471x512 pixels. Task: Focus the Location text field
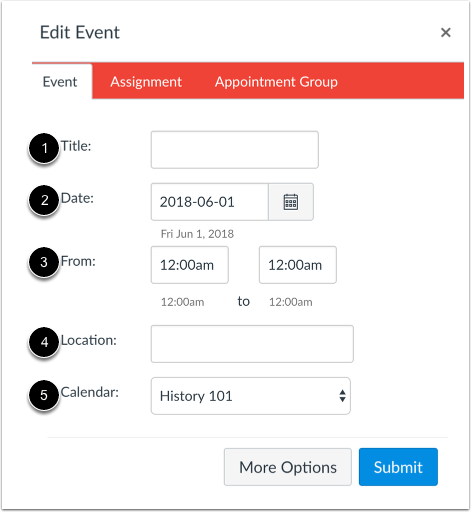pos(252,344)
